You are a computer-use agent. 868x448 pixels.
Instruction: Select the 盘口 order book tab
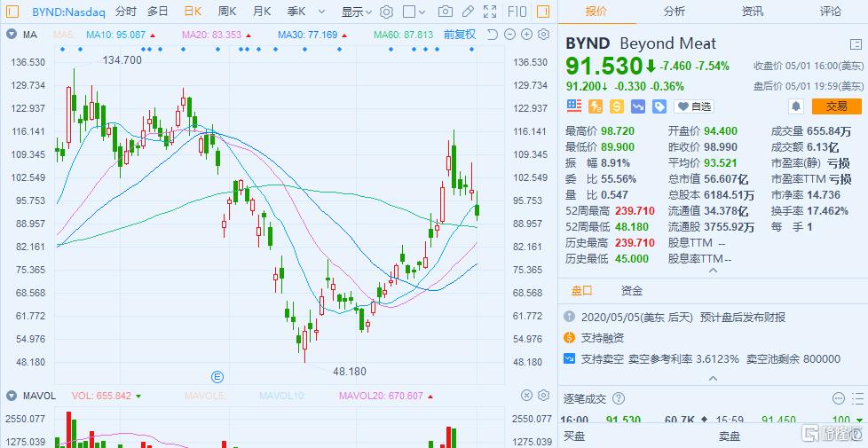pyautogui.click(x=582, y=291)
